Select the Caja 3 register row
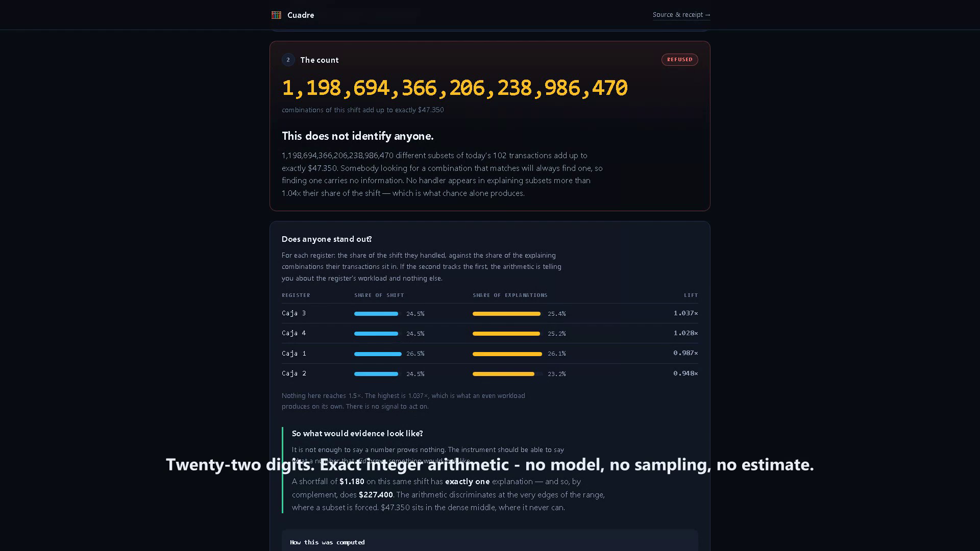Image resolution: width=980 pixels, height=551 pixels. pyautogui.click(x=489, y=313)
